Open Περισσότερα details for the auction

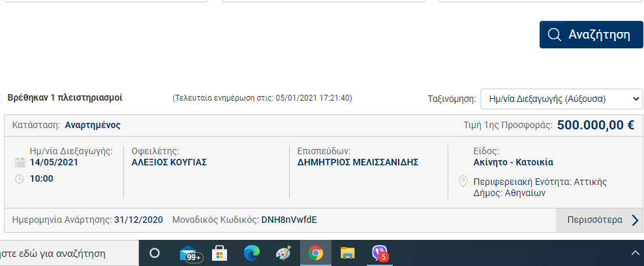(599, 220)
